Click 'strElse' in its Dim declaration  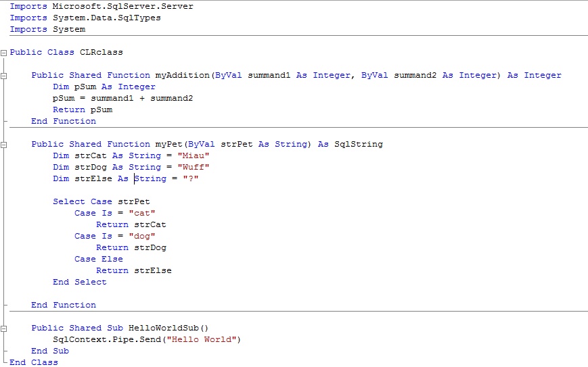point(93,178)
